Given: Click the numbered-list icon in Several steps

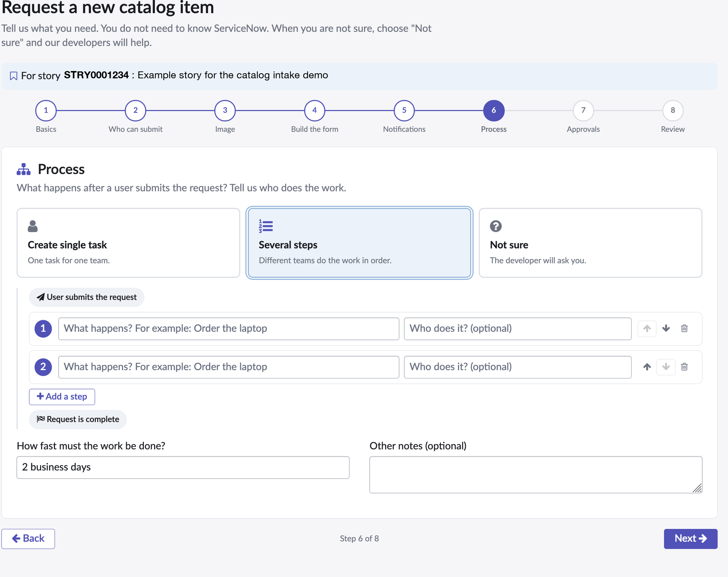Looking at the screenshot, I should coord(266,226).
